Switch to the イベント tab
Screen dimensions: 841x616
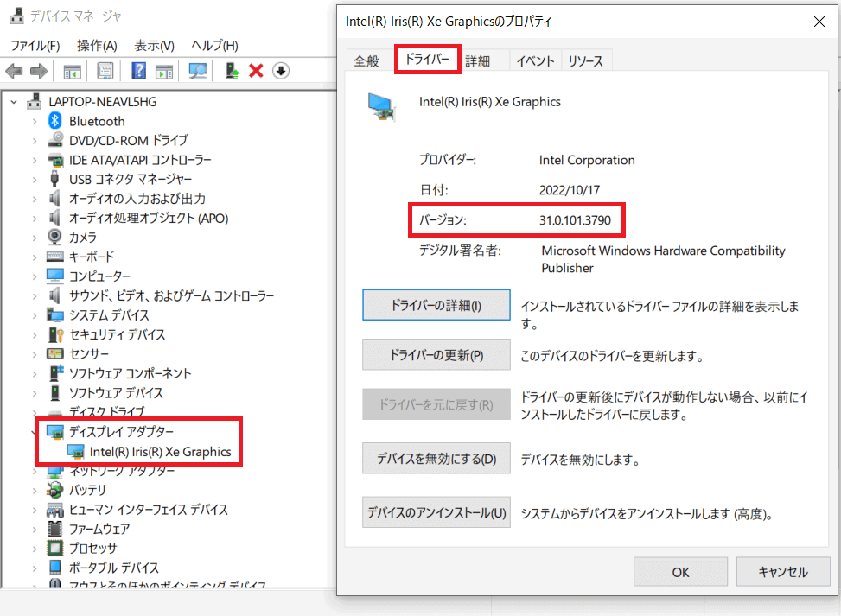(535, 61)
